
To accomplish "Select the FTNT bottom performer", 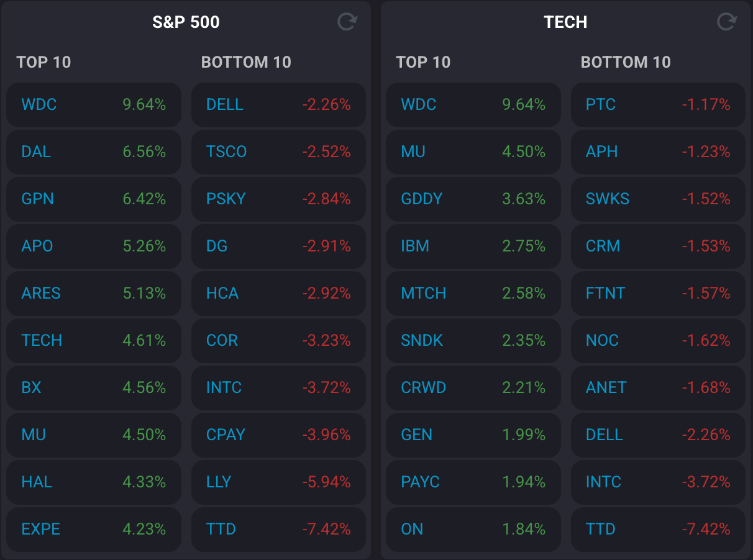I will [x=657, y=293].
